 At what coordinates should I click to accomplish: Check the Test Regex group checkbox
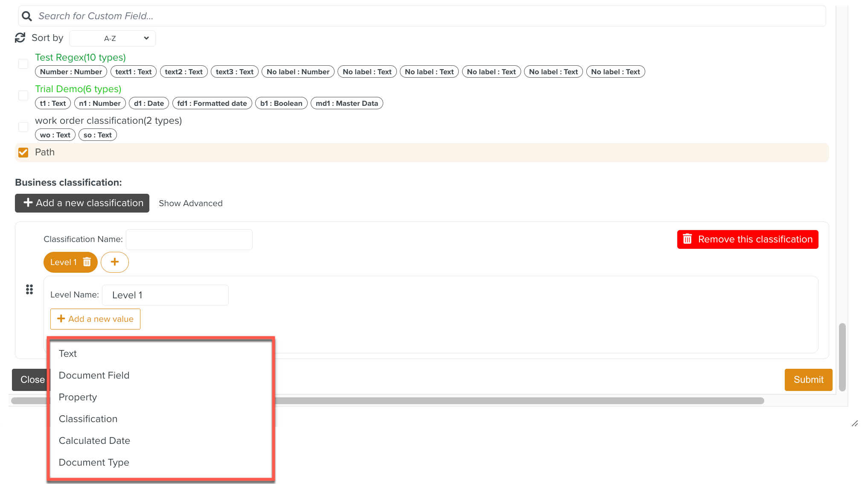click(x=23, y=64)
